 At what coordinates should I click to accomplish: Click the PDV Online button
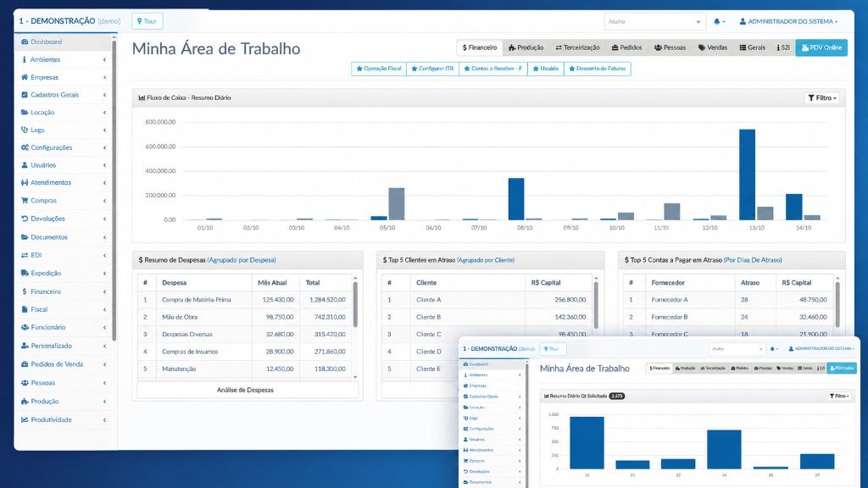coord(821,47)
